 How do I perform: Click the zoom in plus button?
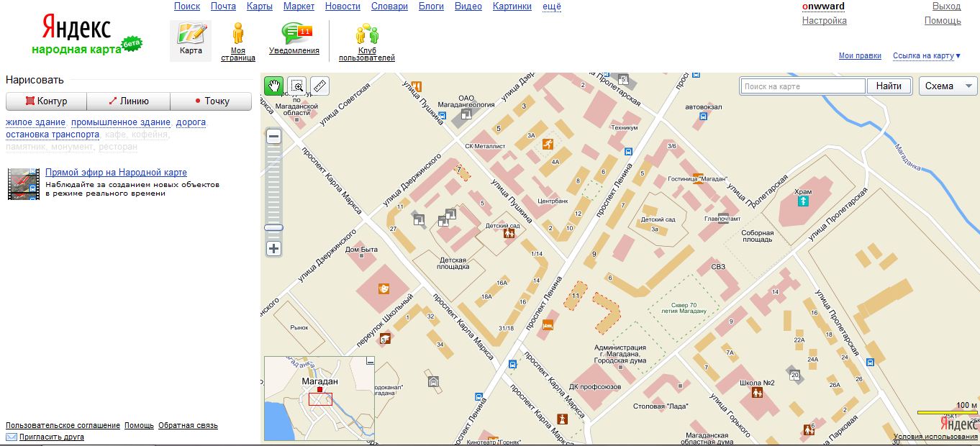click(273, 249)
